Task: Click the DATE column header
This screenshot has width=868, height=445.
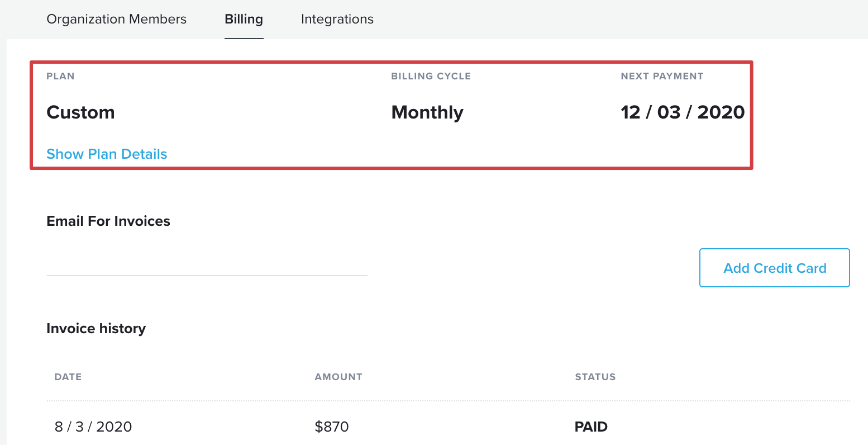Action: point(68,377)
